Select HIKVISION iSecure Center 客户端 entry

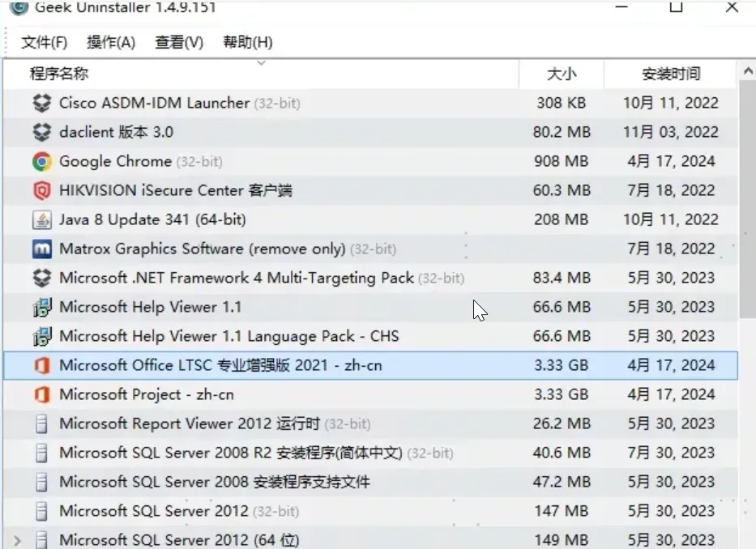370,191
